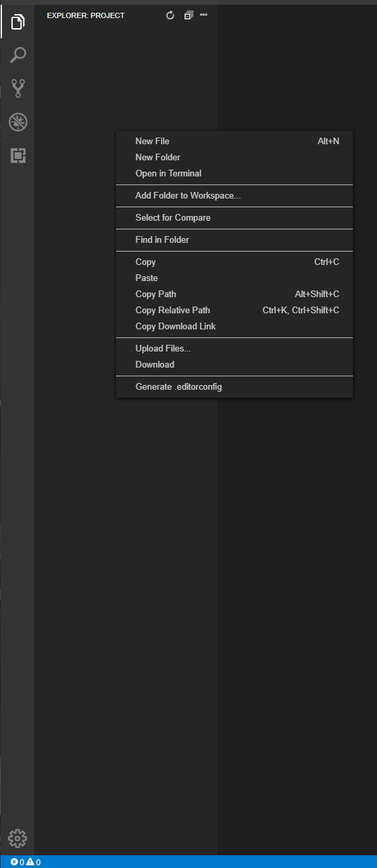Select Open in Terminal
This screenshot has width=377, height=868.
234,173
